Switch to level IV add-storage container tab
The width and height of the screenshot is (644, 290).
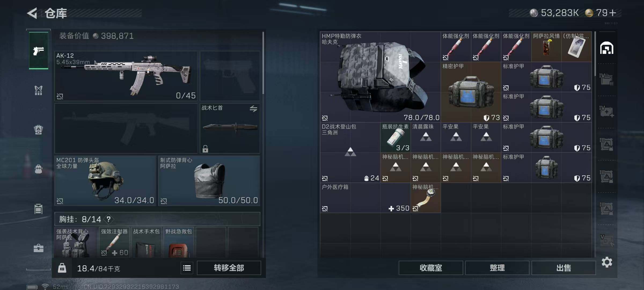pos(607,111)
